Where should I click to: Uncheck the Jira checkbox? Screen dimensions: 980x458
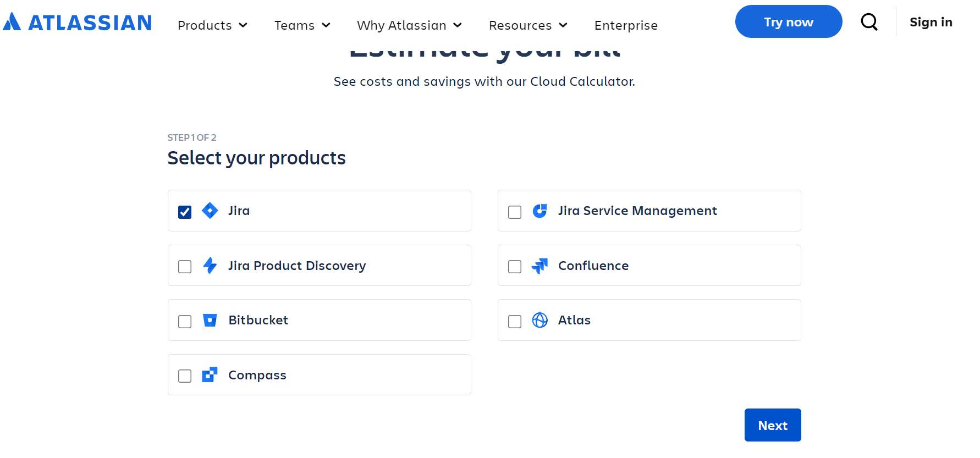point(185,212)
